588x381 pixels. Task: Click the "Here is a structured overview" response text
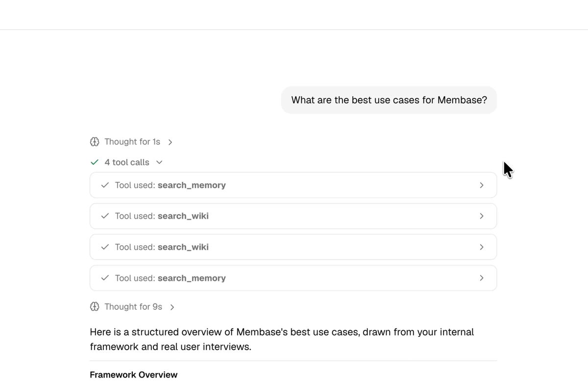[282, 339]
